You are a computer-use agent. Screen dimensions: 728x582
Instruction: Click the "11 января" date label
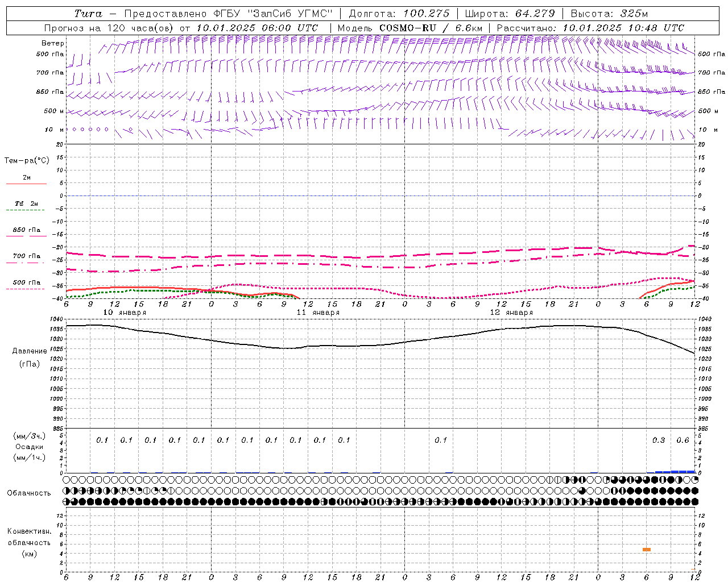pos(318,313)
